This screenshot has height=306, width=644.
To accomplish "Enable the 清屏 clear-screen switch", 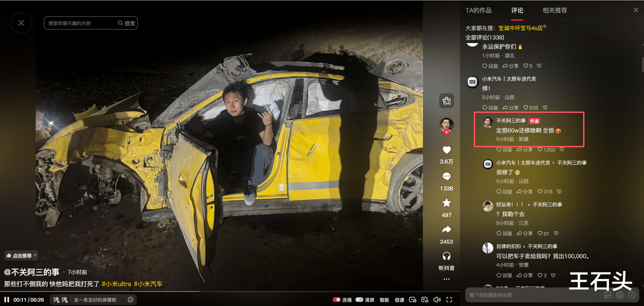I will click(359, 300).
